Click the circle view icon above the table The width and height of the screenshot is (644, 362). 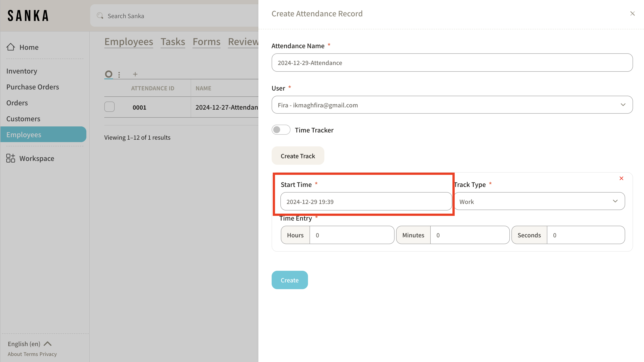tap(109, 74)
